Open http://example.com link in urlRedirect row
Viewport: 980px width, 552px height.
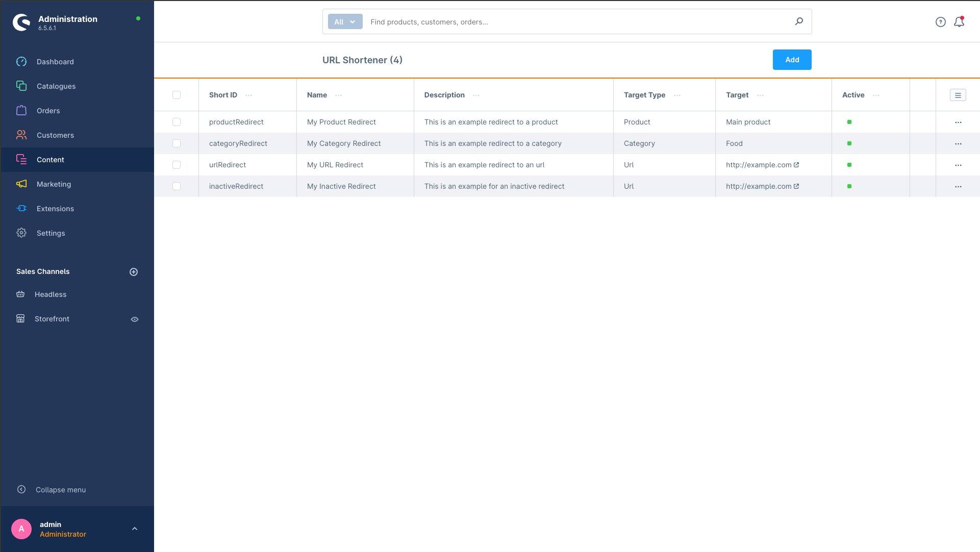point(759,165)
